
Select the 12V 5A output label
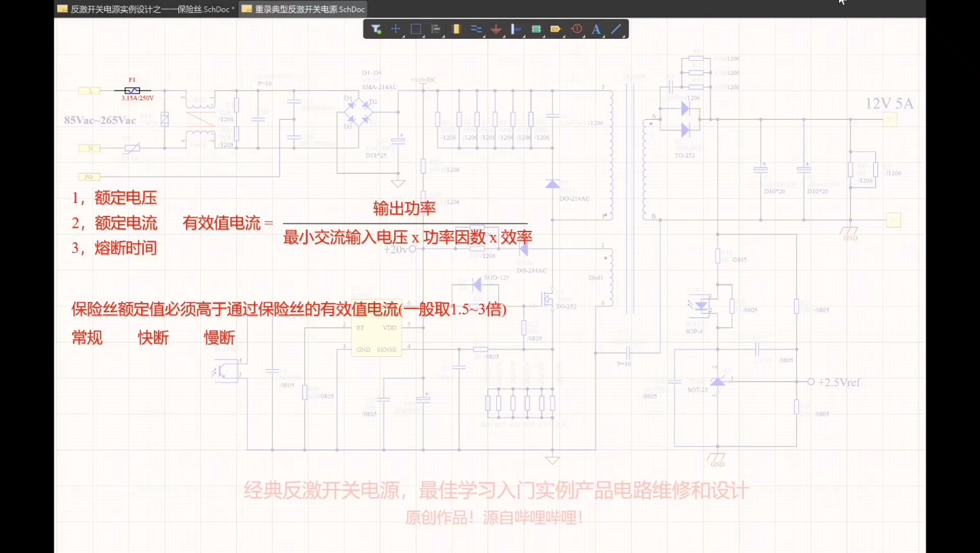889,104
